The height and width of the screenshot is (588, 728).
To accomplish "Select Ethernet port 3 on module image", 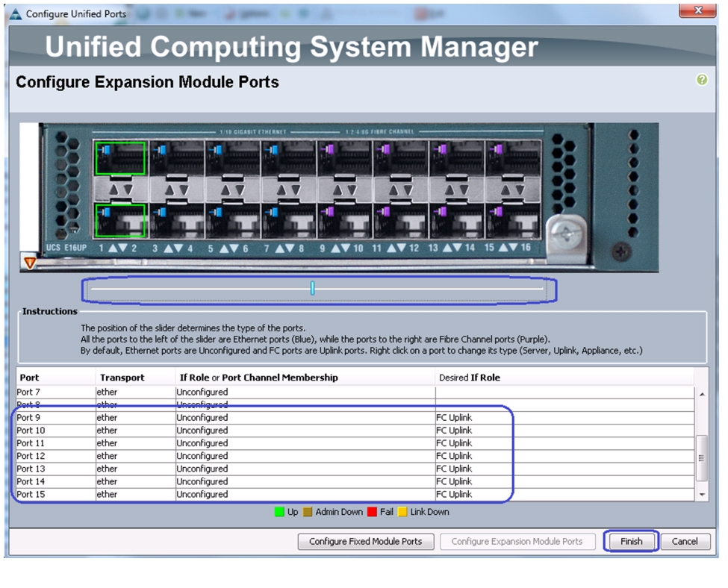I will click(176, 158).
